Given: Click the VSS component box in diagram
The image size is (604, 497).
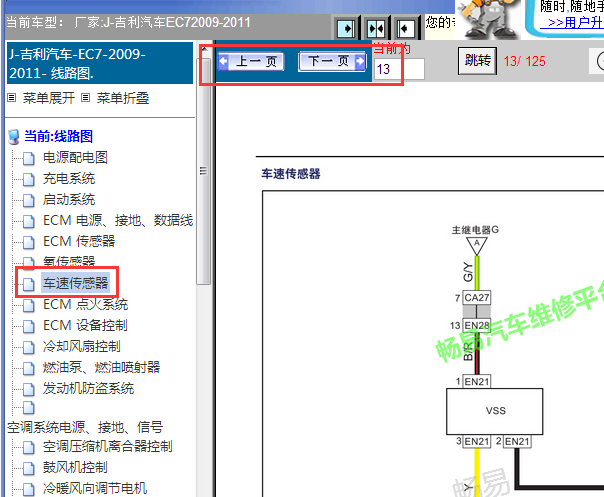Looking at the screenshot, I should pos(495,411).
